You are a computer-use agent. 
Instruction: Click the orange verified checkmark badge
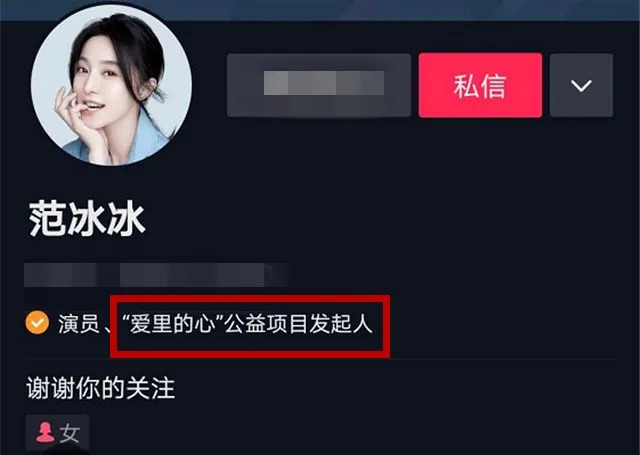[x=37, y=322]
